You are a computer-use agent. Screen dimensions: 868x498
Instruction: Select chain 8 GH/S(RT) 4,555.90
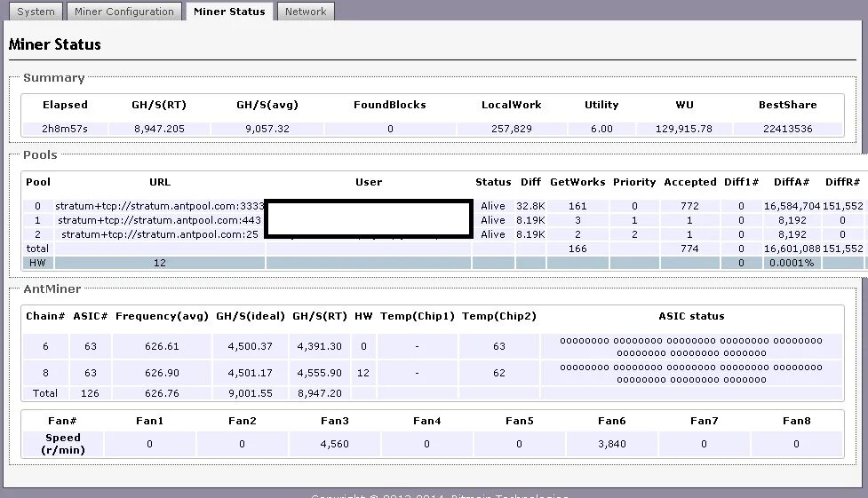tap(320, 373)
